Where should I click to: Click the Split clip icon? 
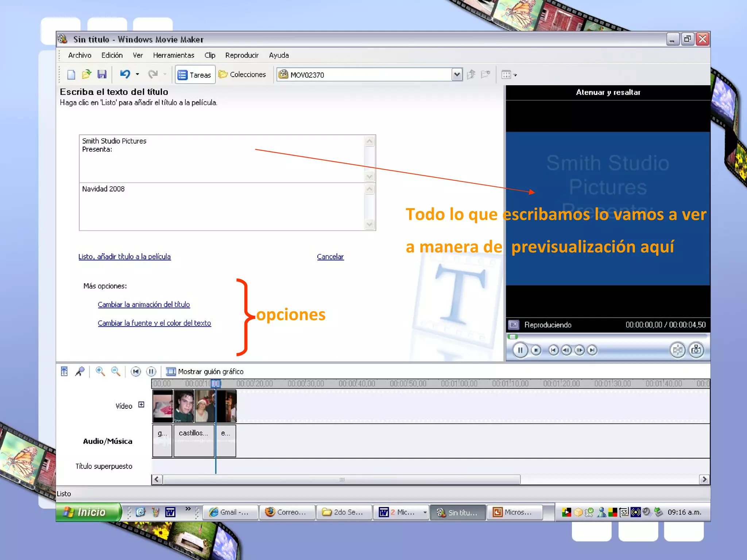(x=677, y=350)
